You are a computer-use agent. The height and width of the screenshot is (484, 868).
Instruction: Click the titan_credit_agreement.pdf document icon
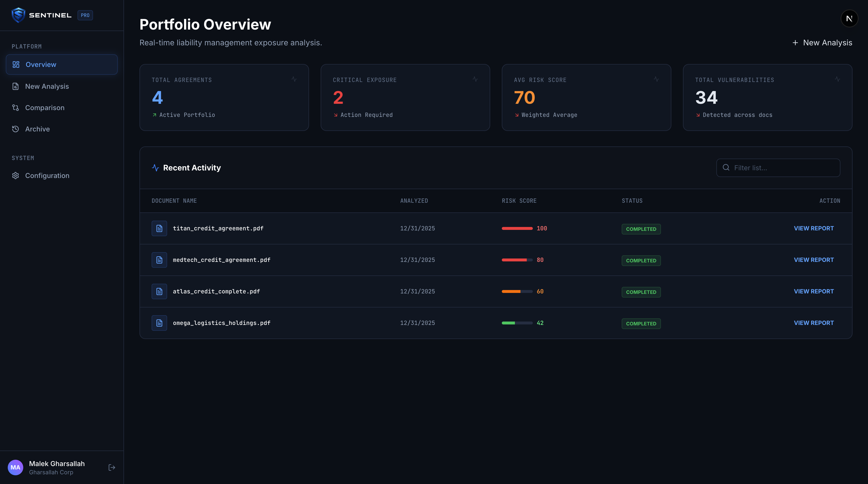click(x=159, y=228)
